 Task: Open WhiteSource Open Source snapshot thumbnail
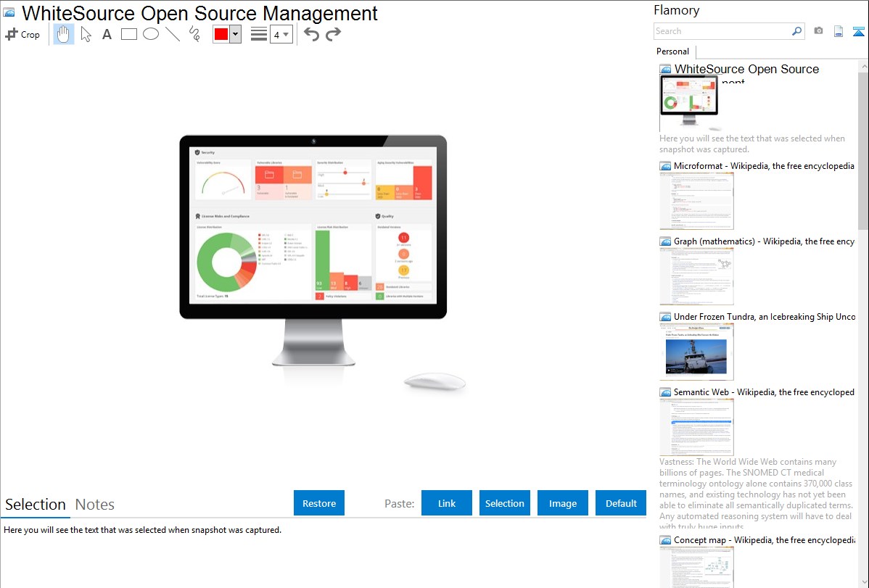coord(689,103)
